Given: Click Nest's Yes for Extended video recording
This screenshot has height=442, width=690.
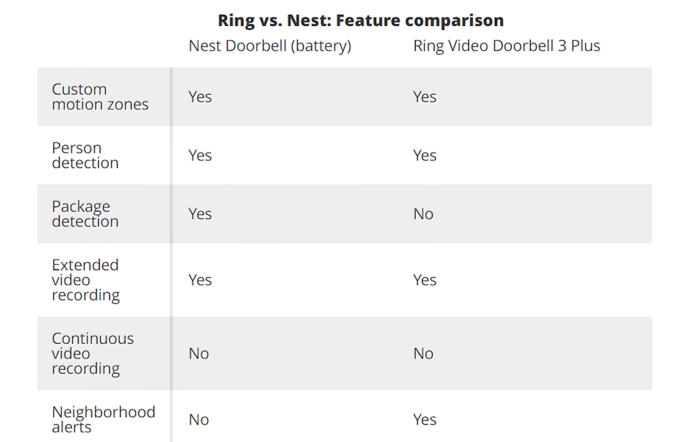Looking at the screenshot, I should (x=200, y=280).
